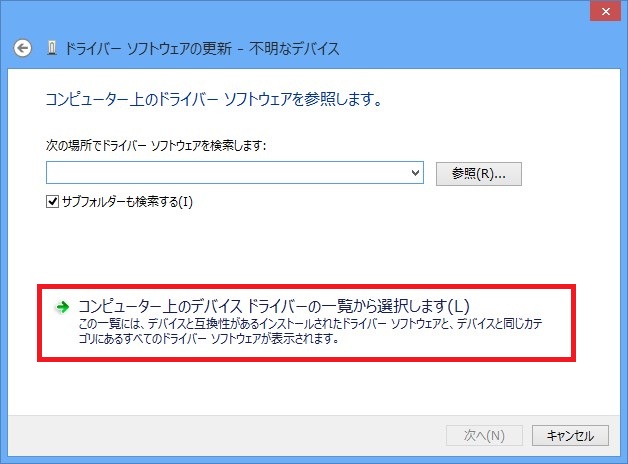Viewport: 628px width, 464px height.
Task: Click the green arrow next to the driver list option
Action: coord(62,307)
